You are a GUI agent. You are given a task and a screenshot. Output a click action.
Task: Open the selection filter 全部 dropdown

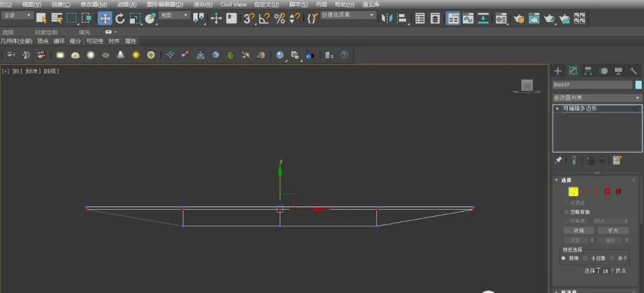click(18, 15)
